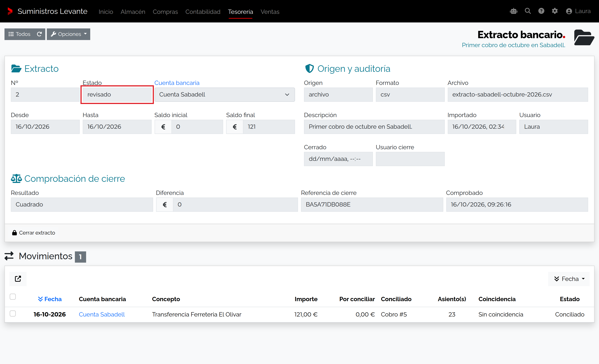Open the Compras menu
This screenshot has width=599, height=364.
pos(165,12)
